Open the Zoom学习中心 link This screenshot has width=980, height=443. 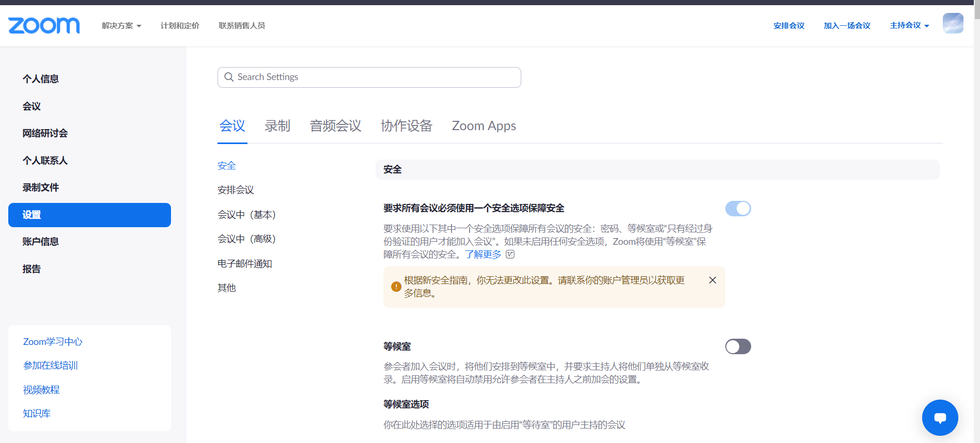(53, 342)
